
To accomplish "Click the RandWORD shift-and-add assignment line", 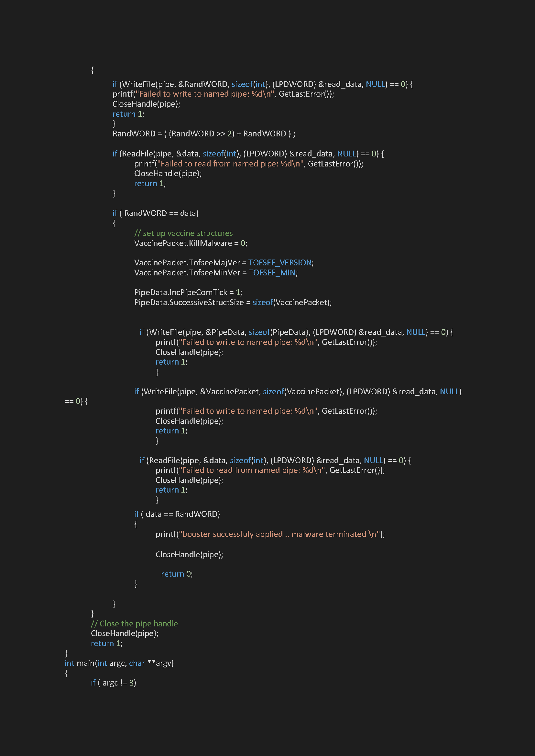I will coord(203,134).
